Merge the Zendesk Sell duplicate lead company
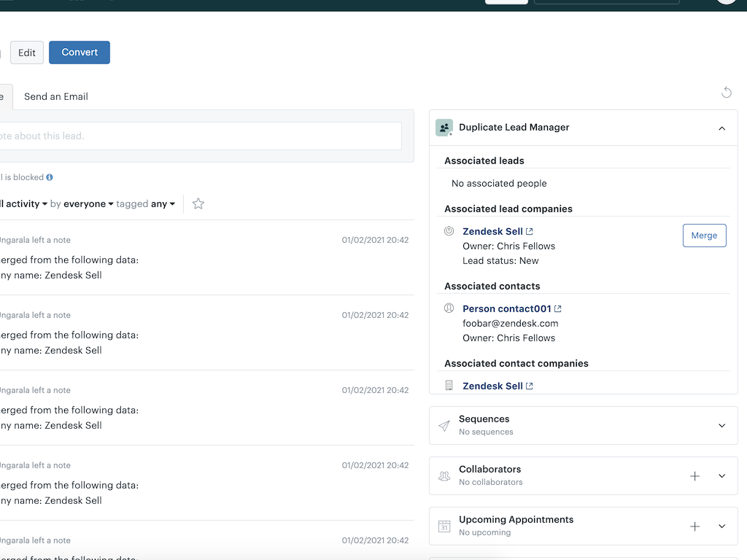Image resolution: width=747 pixels, height=560 pixels. click(x=704, y=235)
